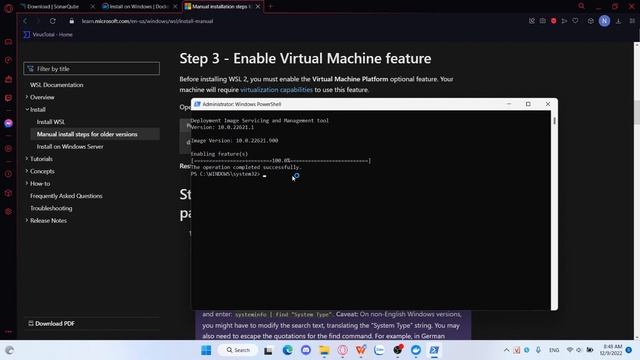
Task: Click the Windows Start button
Action: pos(206,350)
